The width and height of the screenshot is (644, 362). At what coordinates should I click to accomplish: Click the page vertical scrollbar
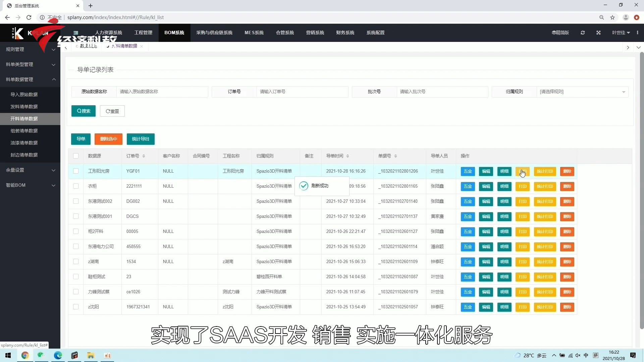click(x=642, y=190)
